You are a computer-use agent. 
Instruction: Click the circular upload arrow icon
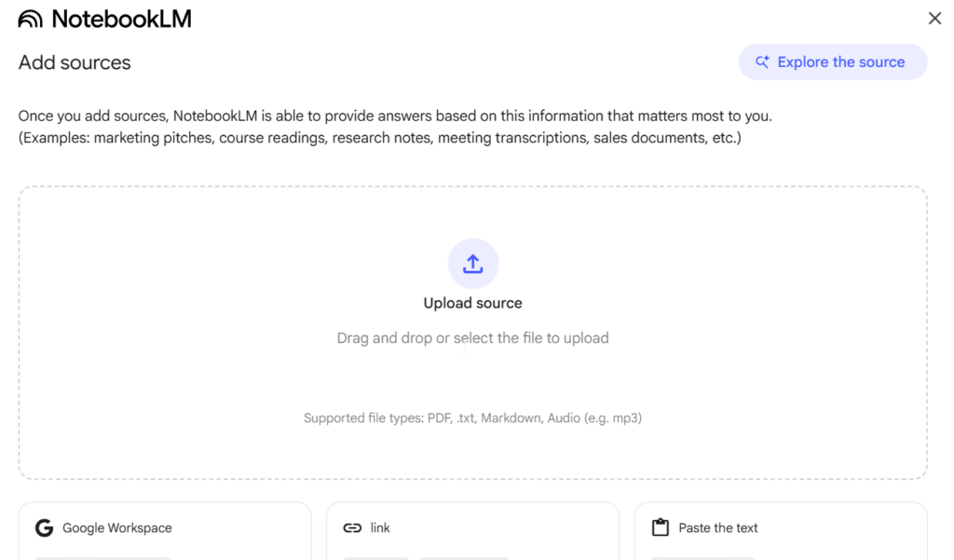coord(473,264)
